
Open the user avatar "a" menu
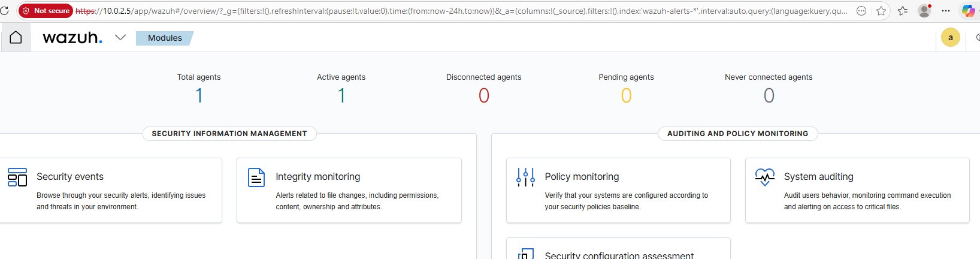point(951,38)
